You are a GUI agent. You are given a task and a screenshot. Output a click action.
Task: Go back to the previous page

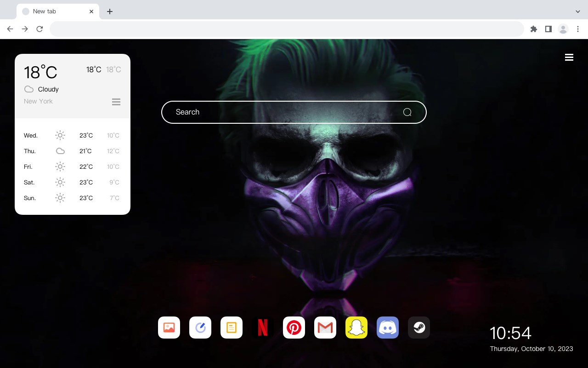pyautogui.click(x=10, y=29)
